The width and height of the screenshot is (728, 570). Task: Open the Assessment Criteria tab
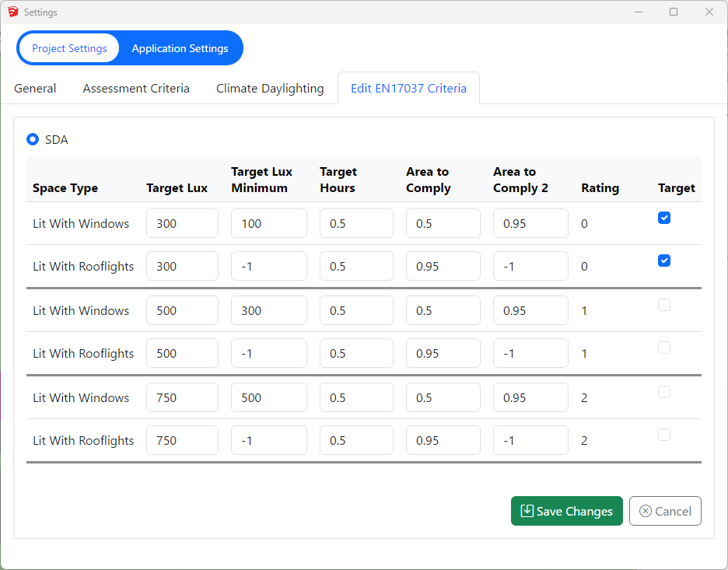tap(136, 89)
